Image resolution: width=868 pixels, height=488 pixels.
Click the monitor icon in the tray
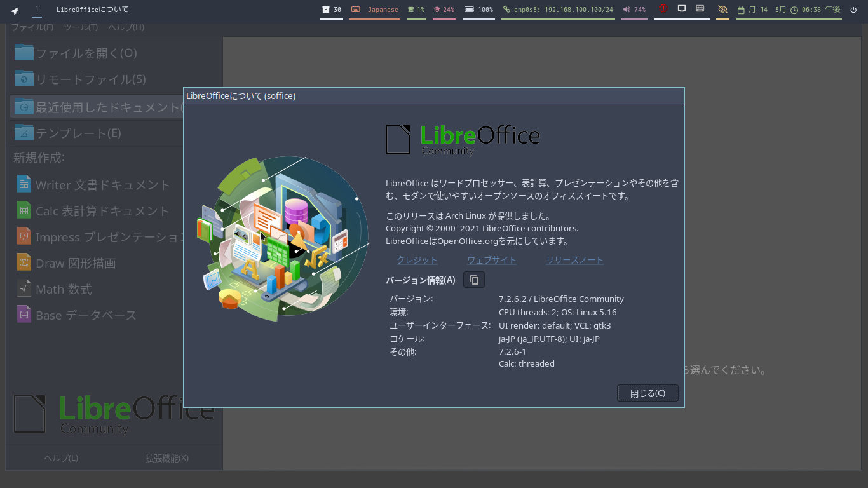coord(682,9)
